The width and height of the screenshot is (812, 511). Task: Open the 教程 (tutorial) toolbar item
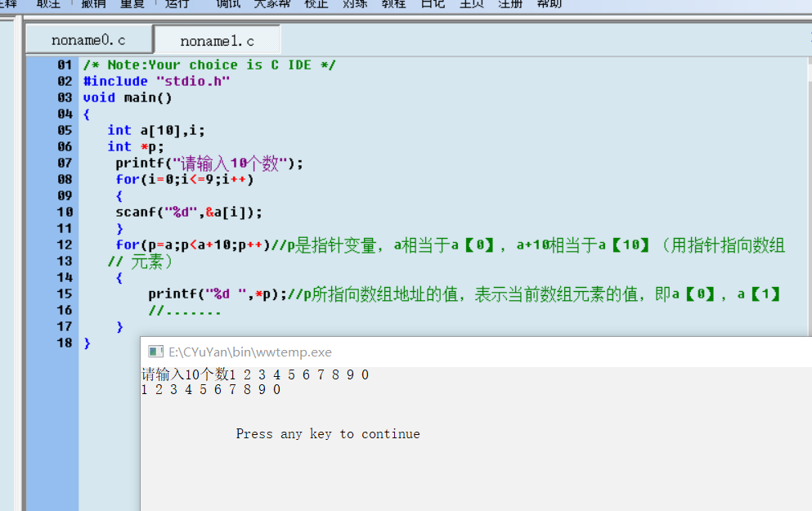click(393, 3)
